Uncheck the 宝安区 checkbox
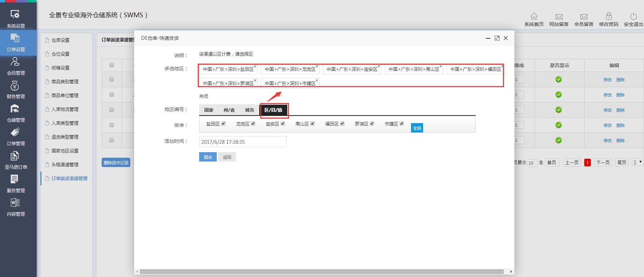This screenshot has width=644, height=277. point(283,123)
